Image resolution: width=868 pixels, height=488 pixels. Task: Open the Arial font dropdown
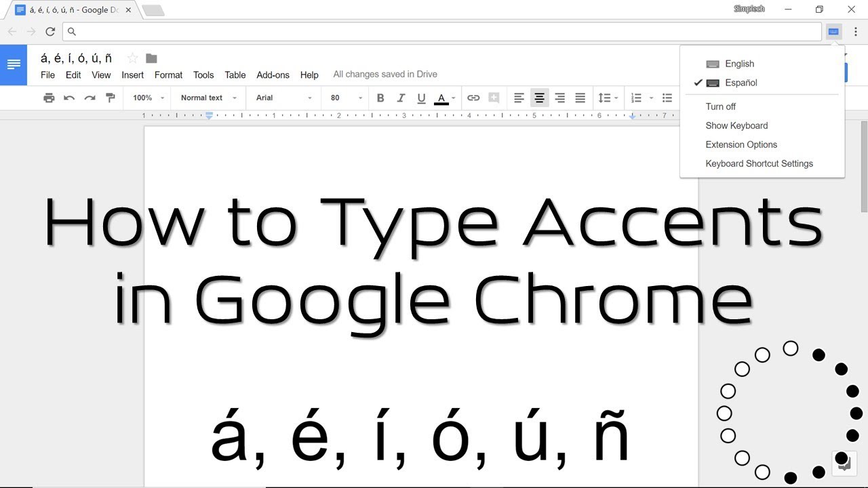284,98
